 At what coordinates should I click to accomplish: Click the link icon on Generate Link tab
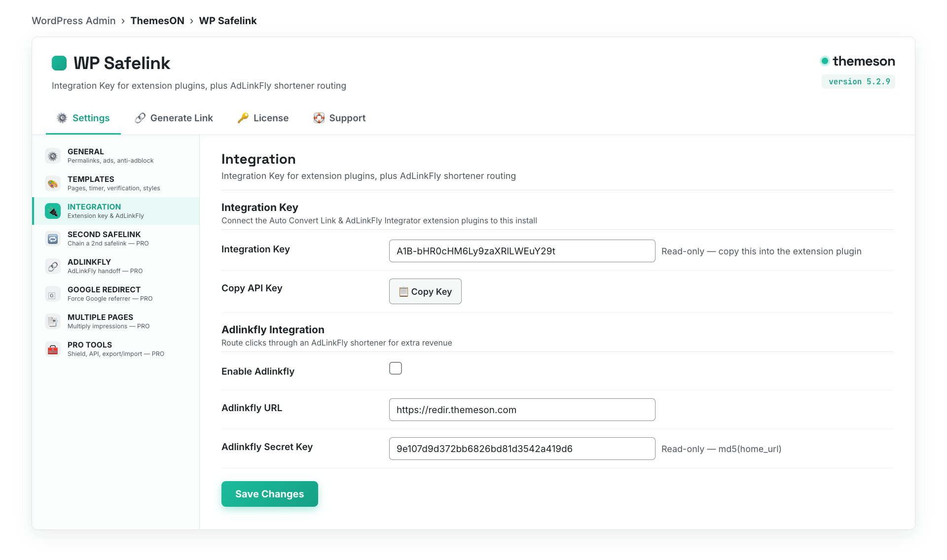pos(140,118)
